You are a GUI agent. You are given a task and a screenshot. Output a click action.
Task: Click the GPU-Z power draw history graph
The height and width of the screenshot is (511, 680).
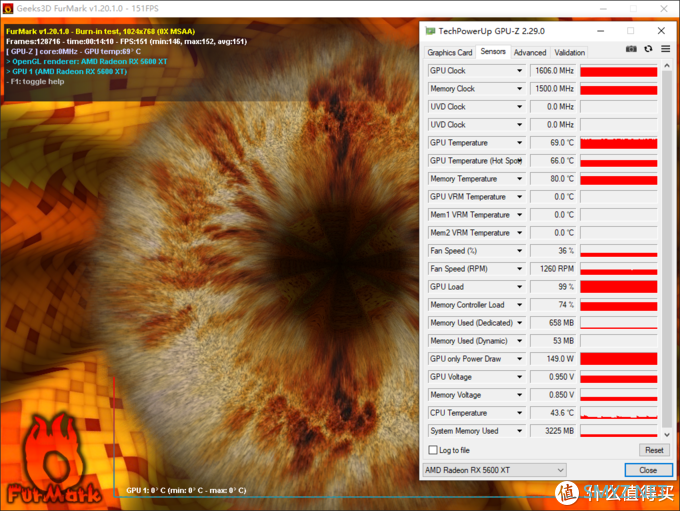[x=618, y=359]
